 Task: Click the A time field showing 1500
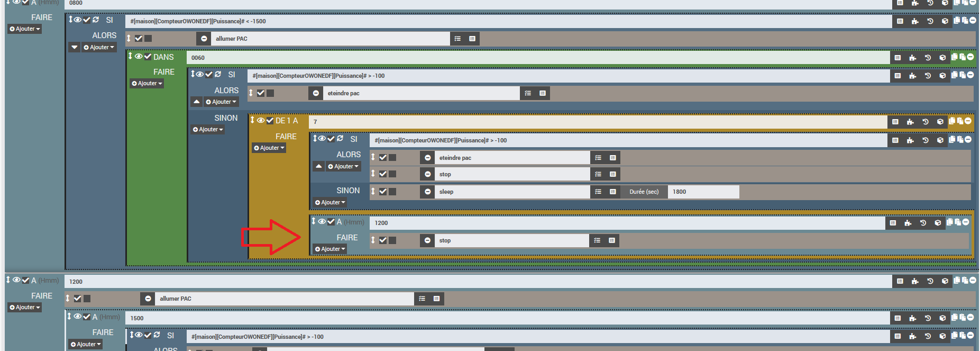(508, 318)
